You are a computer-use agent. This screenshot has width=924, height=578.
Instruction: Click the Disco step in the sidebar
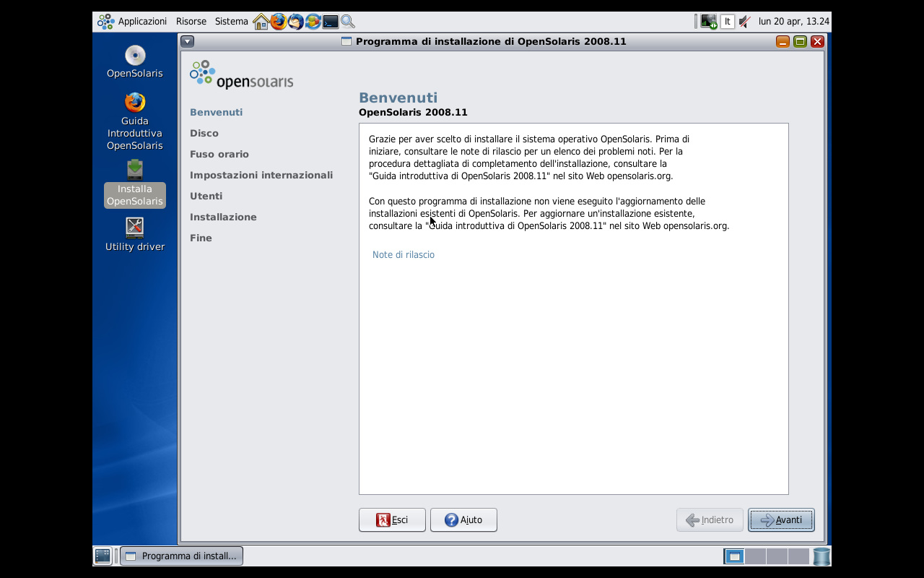point(204,133)
